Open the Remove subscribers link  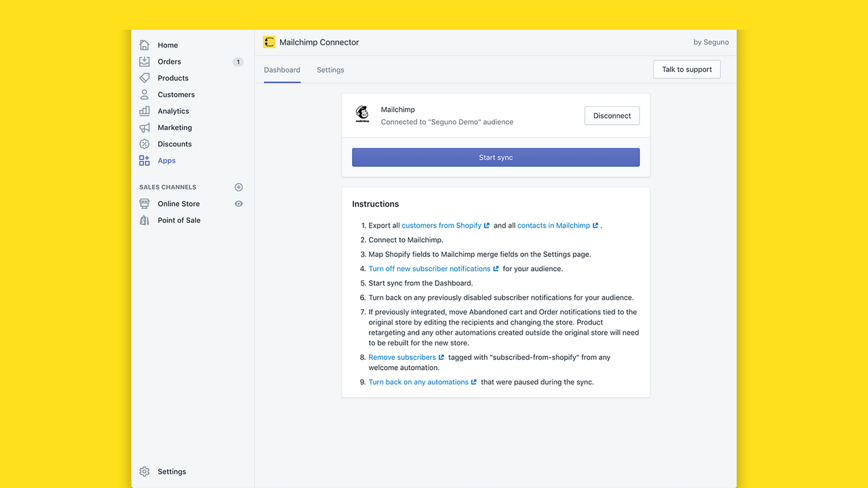402,358
